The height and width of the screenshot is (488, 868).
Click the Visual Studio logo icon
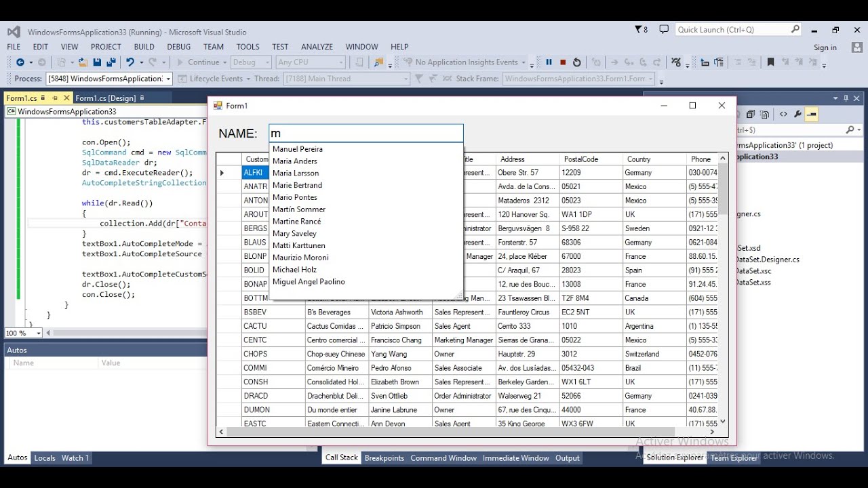(x=14, y=32)
